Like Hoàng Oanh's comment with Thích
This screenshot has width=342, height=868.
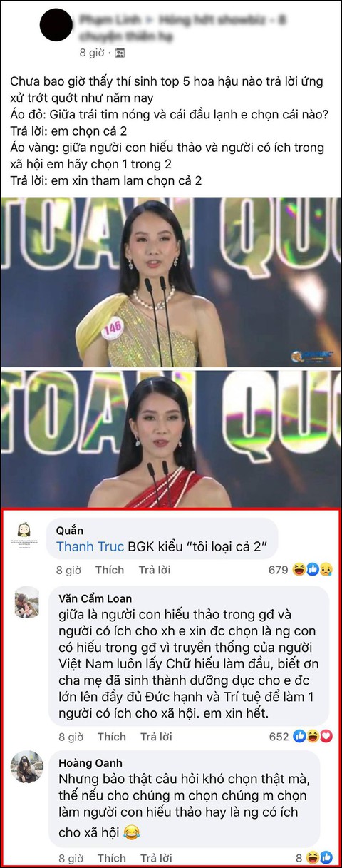point(111,857)
